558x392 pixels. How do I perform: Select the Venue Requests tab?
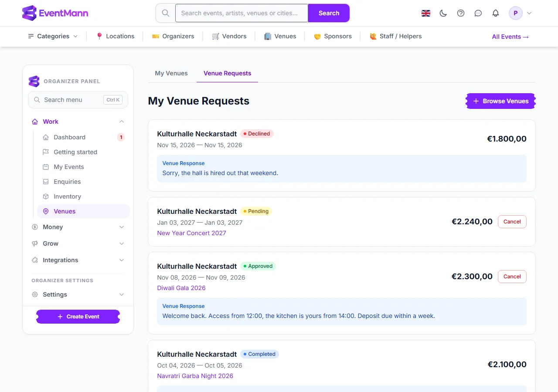pos(228,73)
